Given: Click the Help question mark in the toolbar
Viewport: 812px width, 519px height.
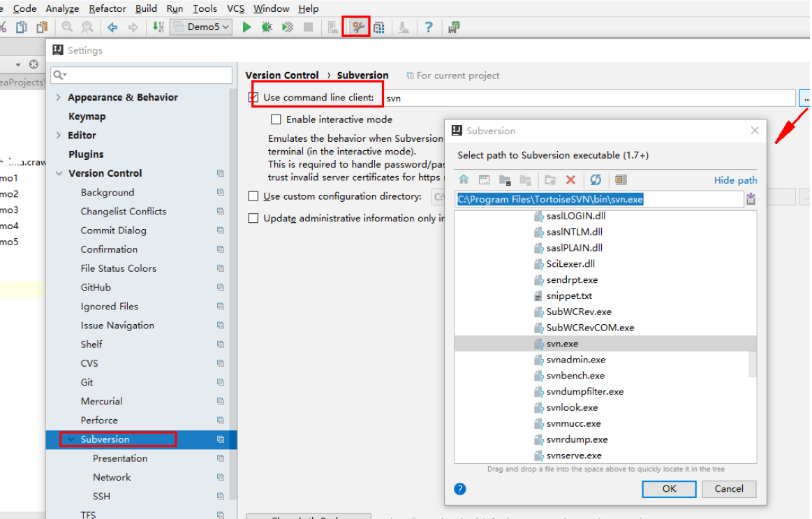Looking at the screenshot, I should coord(428,27).
